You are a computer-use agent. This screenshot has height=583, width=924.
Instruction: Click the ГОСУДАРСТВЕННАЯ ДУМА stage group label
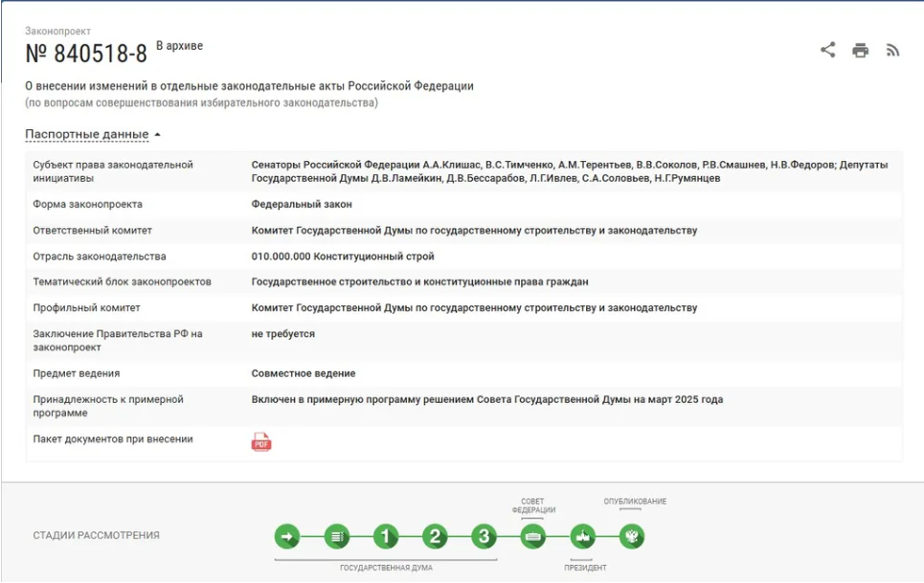[x=386, y=568]
